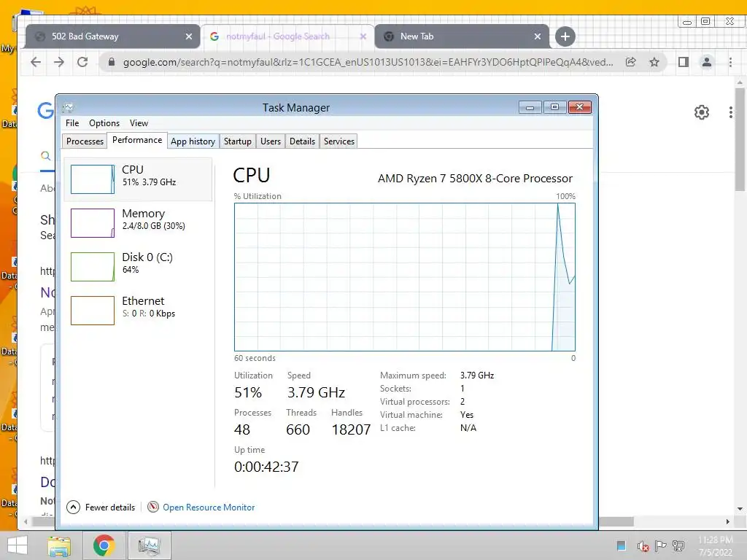Click the right arrow of horizontal scrollbar
747x560 pixels.
click(x=727, y=521)
